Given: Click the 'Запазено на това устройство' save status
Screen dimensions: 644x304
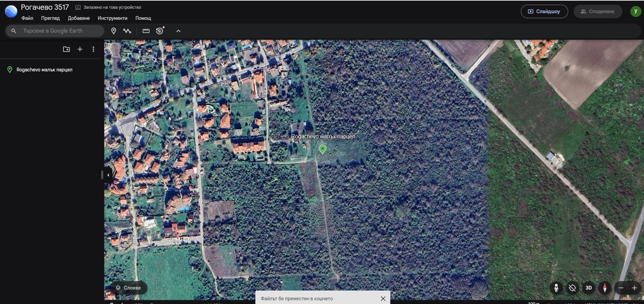Looking at the screenshot, I should point(108,7).
